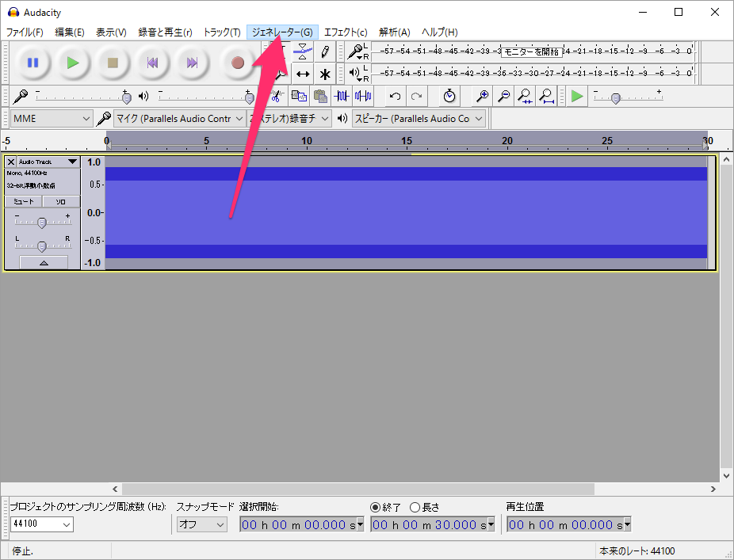Click the 本来のレート: 44100 status text
This screenshot has height=560, width=734.
[x=637, y=551]
